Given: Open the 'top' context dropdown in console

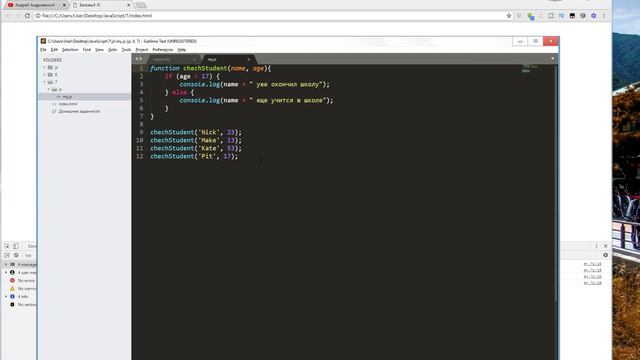Looking at the screenshot, I should (x=29, y=255).
